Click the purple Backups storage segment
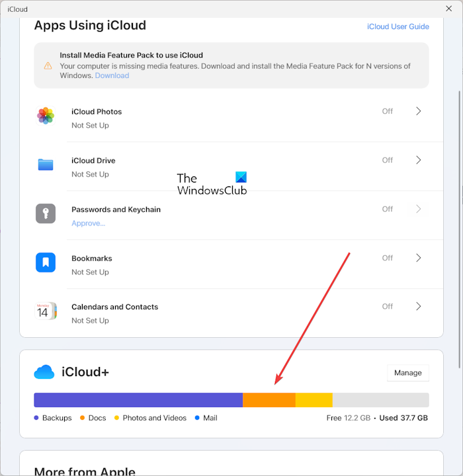 [138, 400]
